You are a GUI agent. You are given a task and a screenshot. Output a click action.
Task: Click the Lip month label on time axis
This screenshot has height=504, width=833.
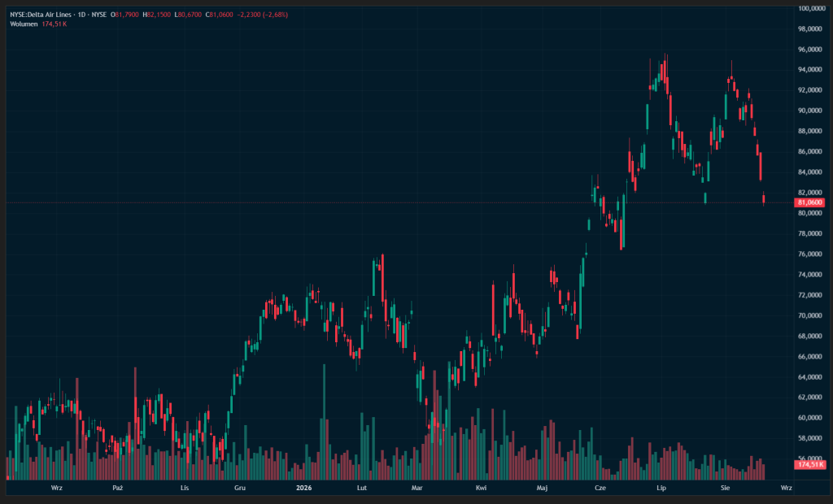[661, 488]
